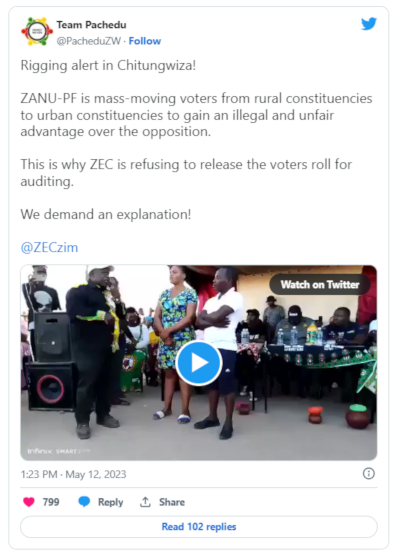The width and height of the screenshot is (400, 558).
Task: Play the embedded video
Action: 199,363
